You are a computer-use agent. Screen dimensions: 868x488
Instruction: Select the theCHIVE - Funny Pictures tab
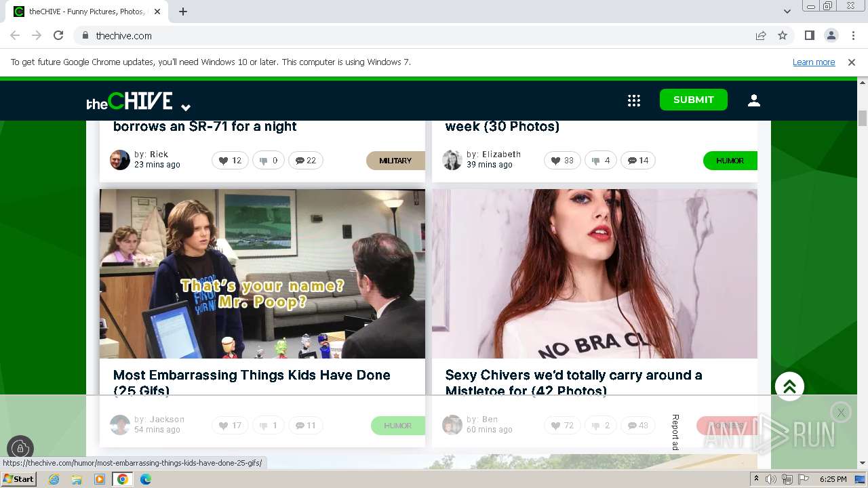click(x=89, y=12)
